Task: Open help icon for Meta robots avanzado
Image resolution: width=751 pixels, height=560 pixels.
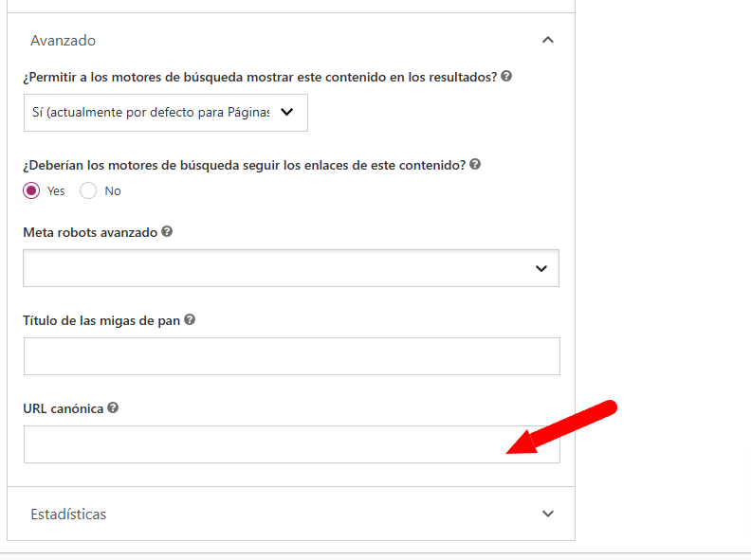Action: coord(167,231)
